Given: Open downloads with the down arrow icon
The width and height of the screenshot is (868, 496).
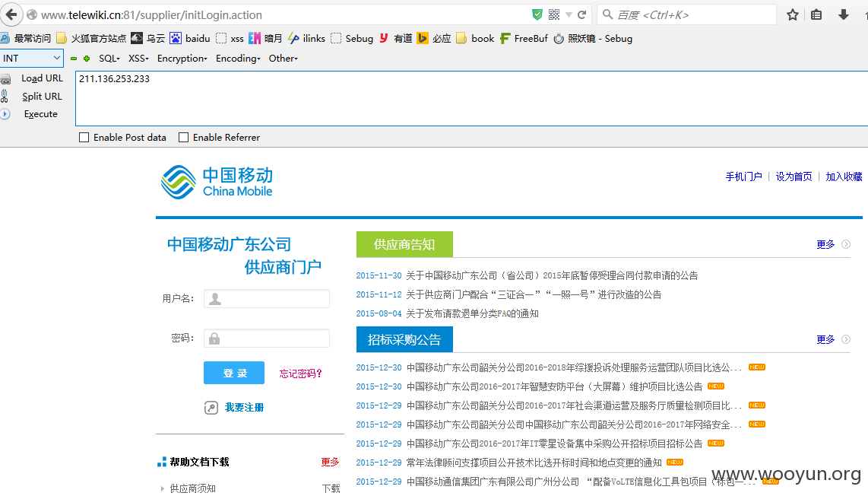Looking at the screenshot, I should click(x=844, y=15).
